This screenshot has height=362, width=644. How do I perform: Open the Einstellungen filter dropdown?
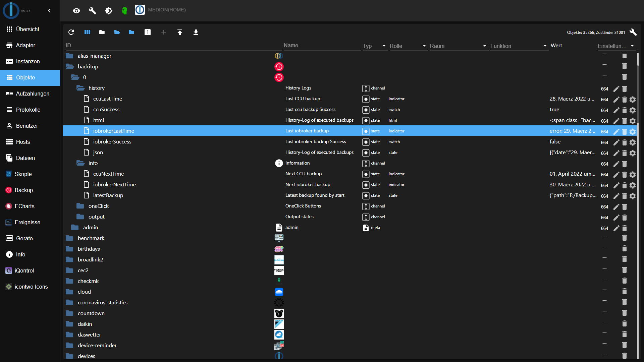[x=616, y=46]
